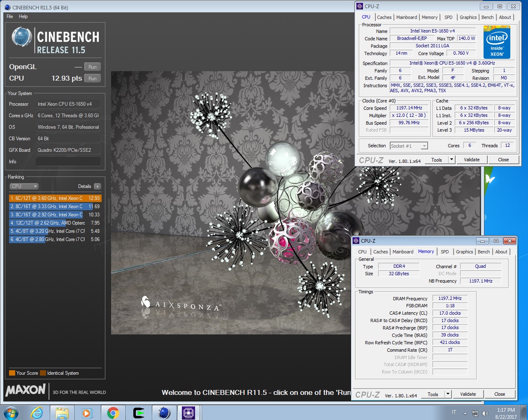
Task: Click Tools button in upper CPU-Z window
Action: 437,160
